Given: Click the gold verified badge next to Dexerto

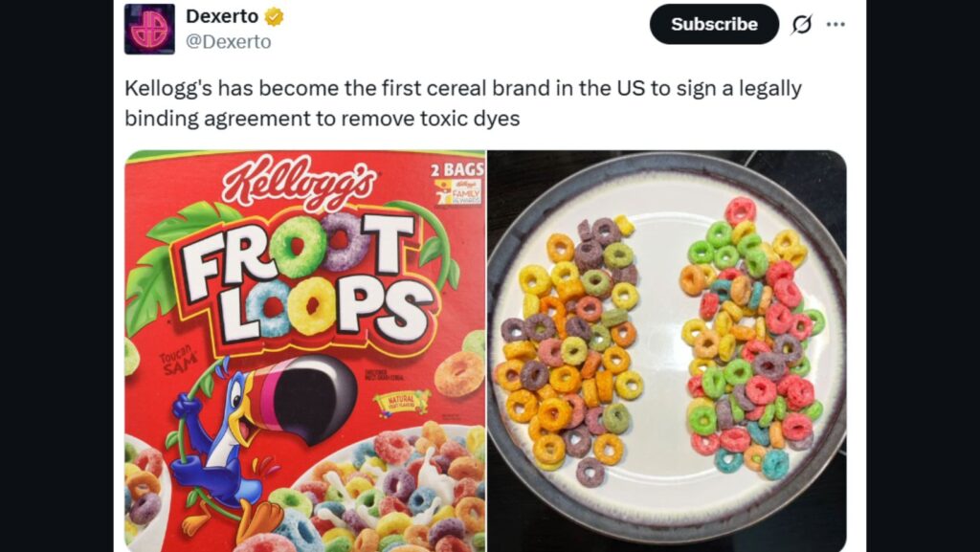Looking at the screenshot, I should point(274,17).
